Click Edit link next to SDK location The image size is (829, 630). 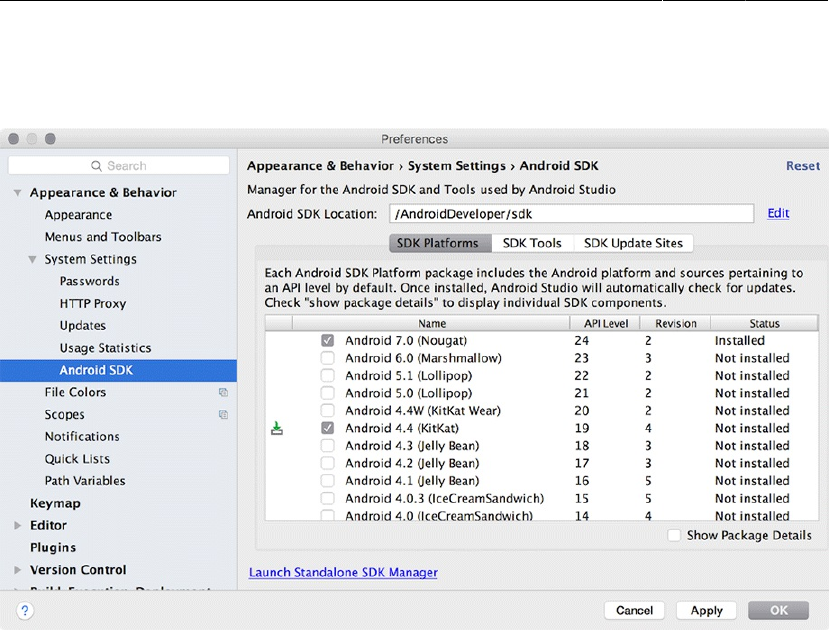point(778,213)
